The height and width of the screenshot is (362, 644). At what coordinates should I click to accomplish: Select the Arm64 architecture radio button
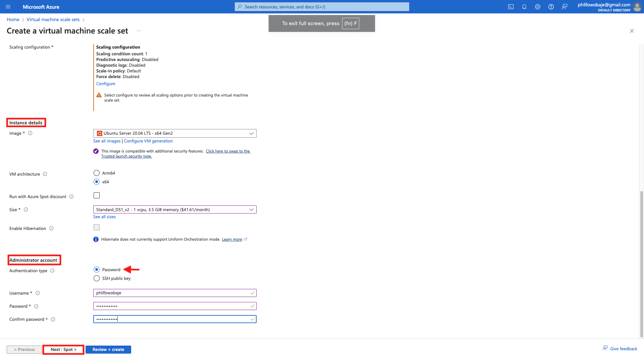(97, 173)
